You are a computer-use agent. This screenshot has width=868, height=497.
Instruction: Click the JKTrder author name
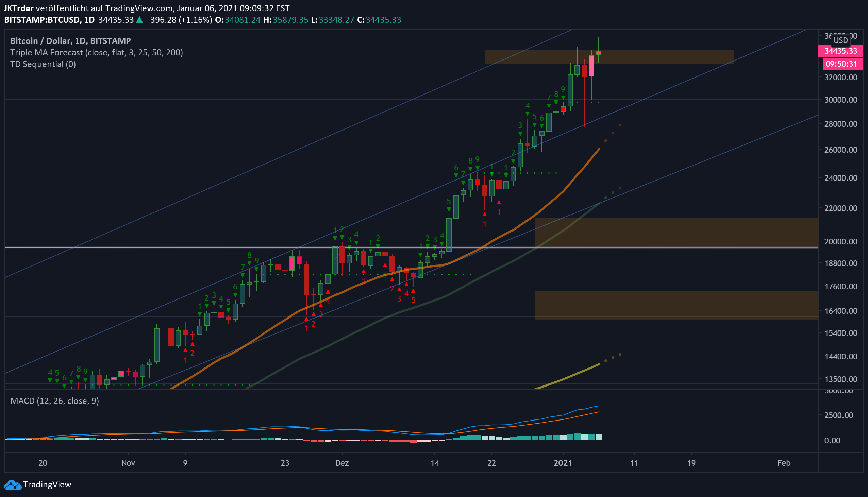(19, 8)
